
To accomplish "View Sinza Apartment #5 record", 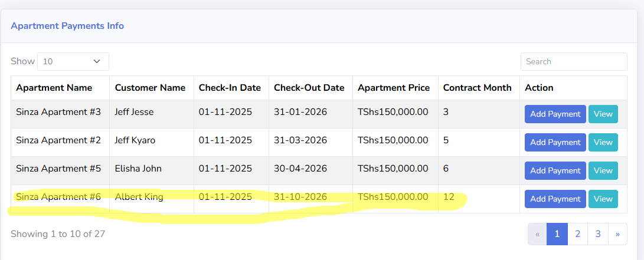I will [x=603, y=170].
